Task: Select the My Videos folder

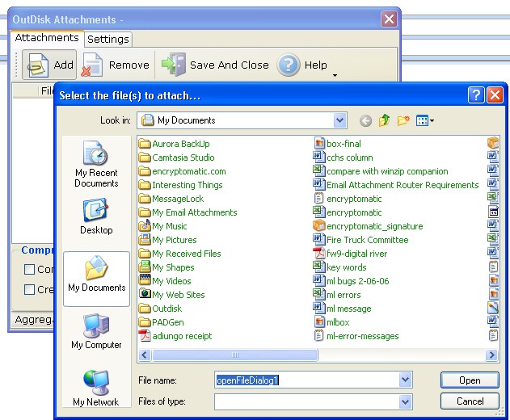Action: coord(165,281)
